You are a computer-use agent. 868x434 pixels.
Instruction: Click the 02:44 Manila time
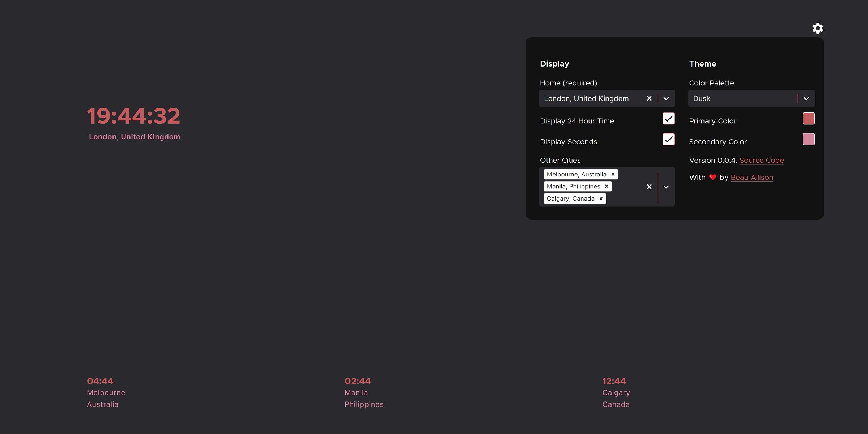pos(358,381)
